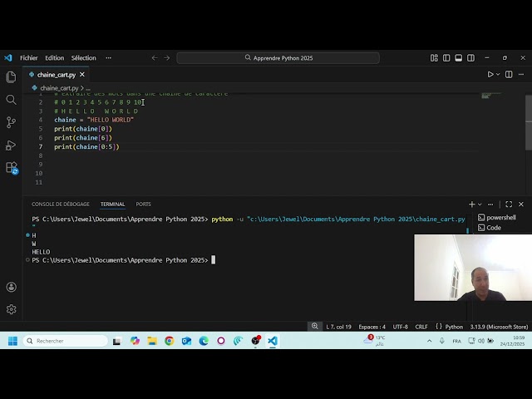The image size is (532, 399).
Task: Click HELLO output in the terminal
Action: point(41,252)
